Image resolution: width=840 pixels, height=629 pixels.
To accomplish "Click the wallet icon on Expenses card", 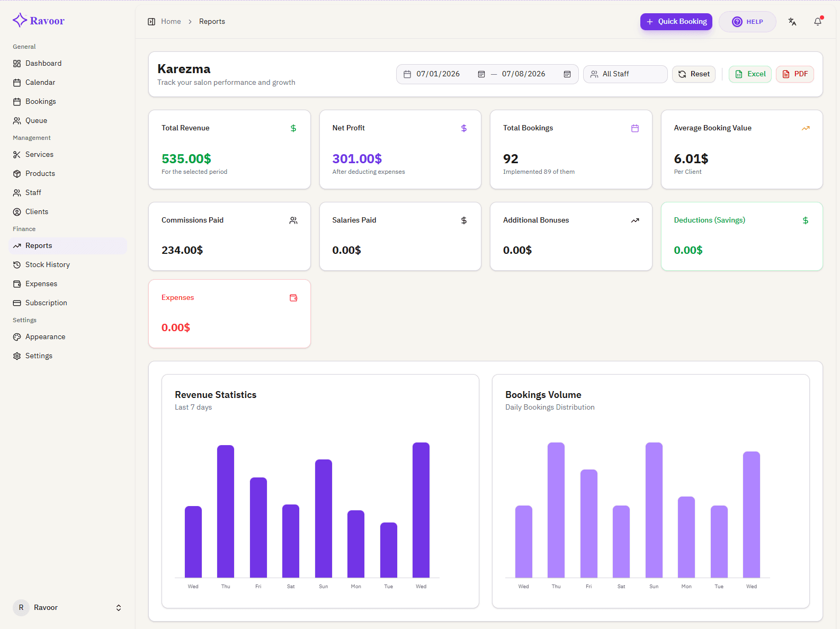I will [293, 298].
